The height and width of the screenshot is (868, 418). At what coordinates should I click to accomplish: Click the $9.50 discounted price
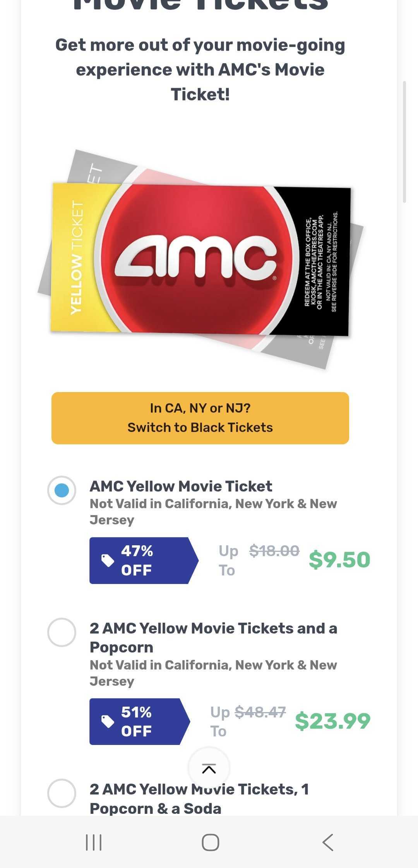click(339, 560)
